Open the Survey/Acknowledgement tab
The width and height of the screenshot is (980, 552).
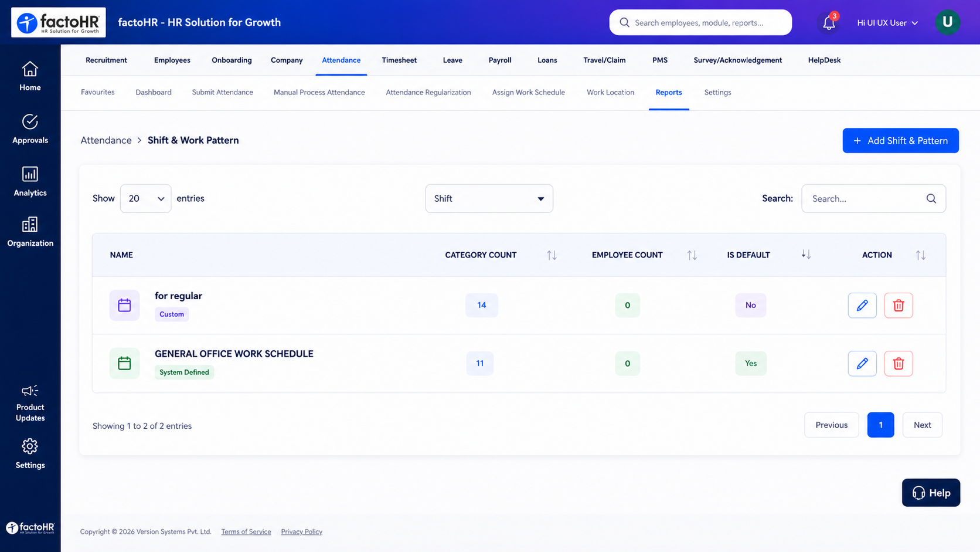737,60
